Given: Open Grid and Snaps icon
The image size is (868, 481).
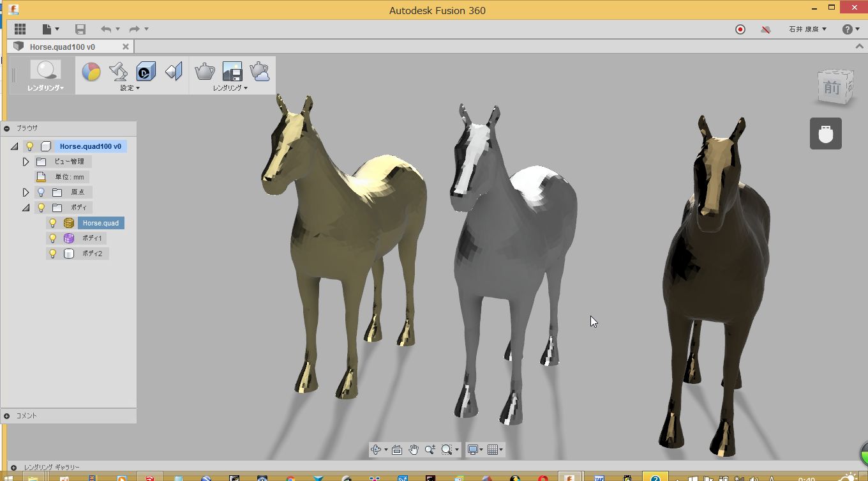Looking at the screenshot, I should tap(492, 450).
